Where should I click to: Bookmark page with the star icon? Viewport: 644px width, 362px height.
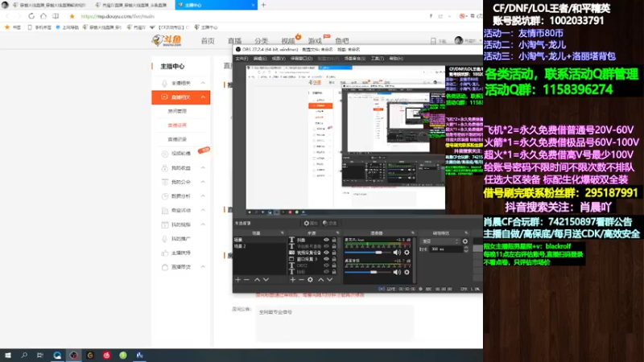coord(72,16)
